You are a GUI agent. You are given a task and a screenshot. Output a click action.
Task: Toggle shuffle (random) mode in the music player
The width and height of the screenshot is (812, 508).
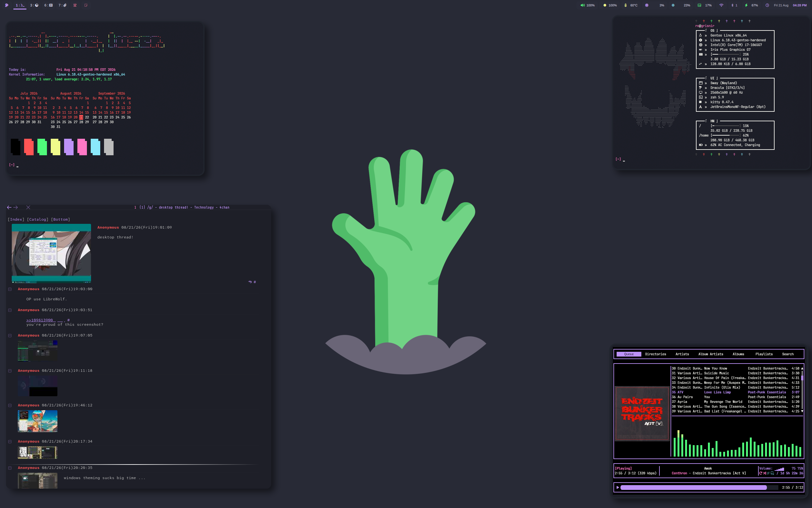764,473
